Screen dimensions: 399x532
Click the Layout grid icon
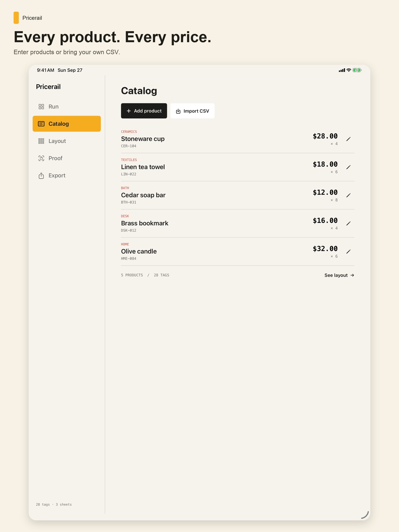click(x=41, y=141)
